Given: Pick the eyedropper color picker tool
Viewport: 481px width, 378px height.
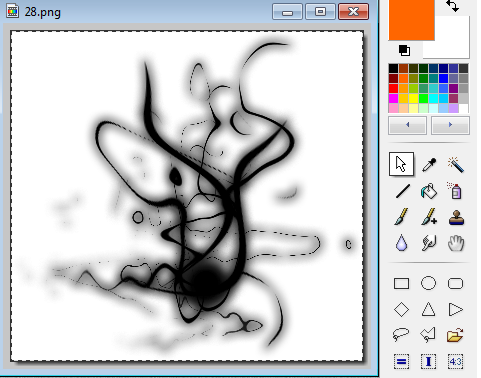Looking at the screenshot, I should point(429,164).
